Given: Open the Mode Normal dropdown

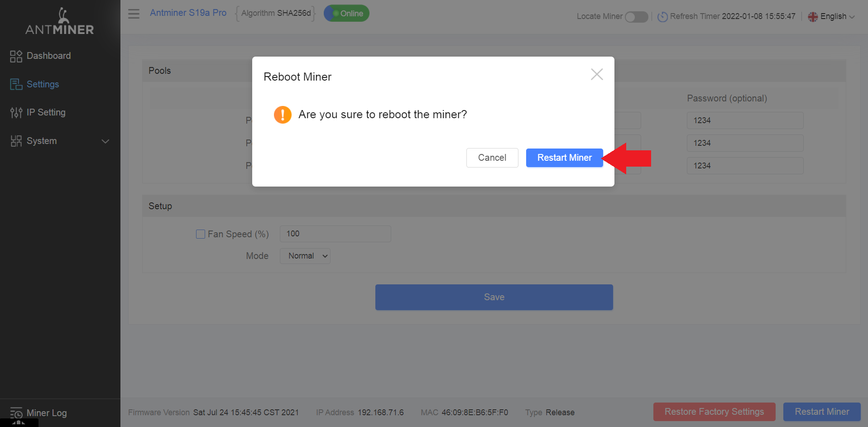Looking at the screenshot, I should click(x=305, y=256).
